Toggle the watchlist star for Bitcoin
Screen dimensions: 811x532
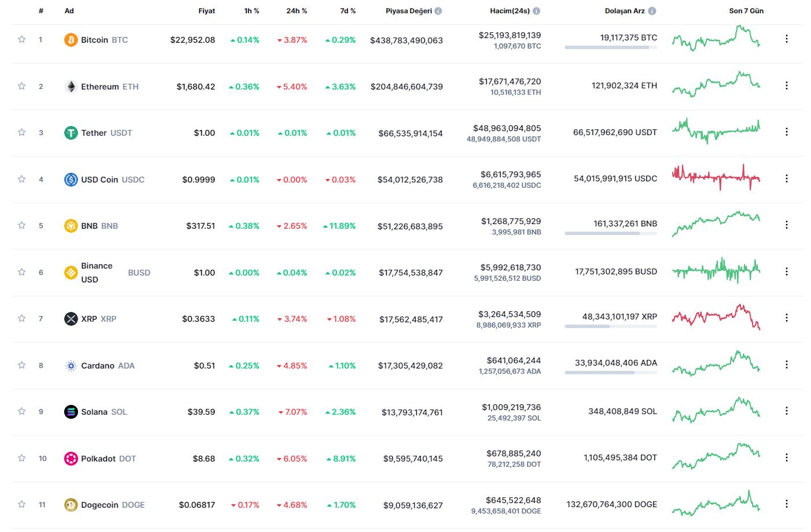21,39
